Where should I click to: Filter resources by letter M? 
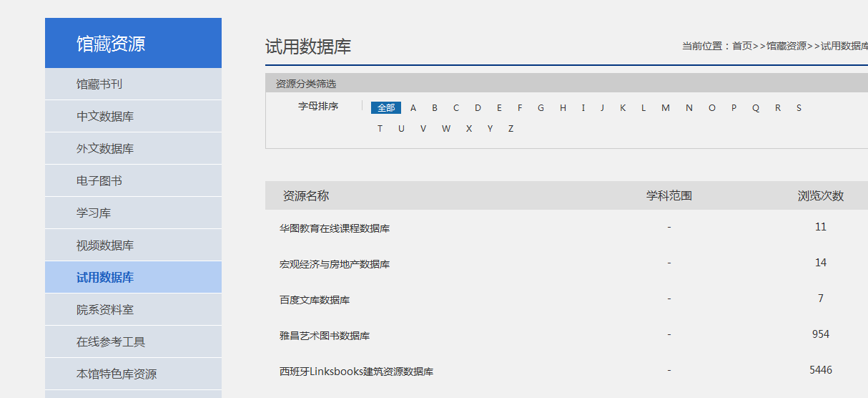[x=666, y=108]
